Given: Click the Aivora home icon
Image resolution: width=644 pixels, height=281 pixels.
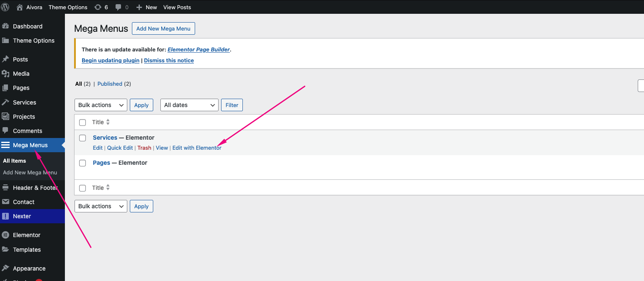Looking at the screenshot, I should [x=20, y=7].
